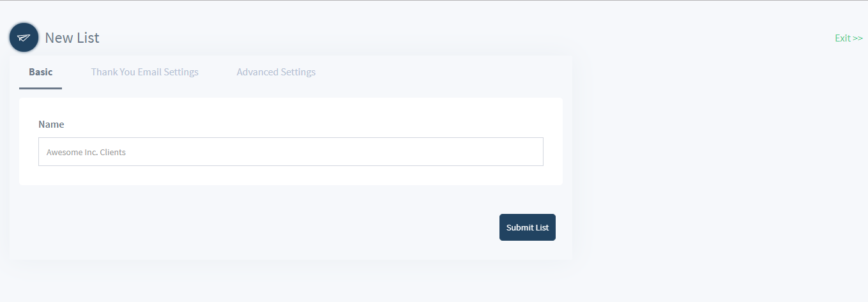The image size is (868, 302).
Task: Place cursor in the list name text box
Action: 291,152
